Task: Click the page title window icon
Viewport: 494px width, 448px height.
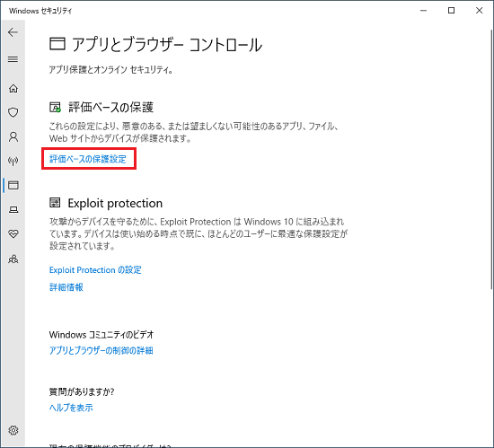Action: pyautogui.click(x=57, y=44)
